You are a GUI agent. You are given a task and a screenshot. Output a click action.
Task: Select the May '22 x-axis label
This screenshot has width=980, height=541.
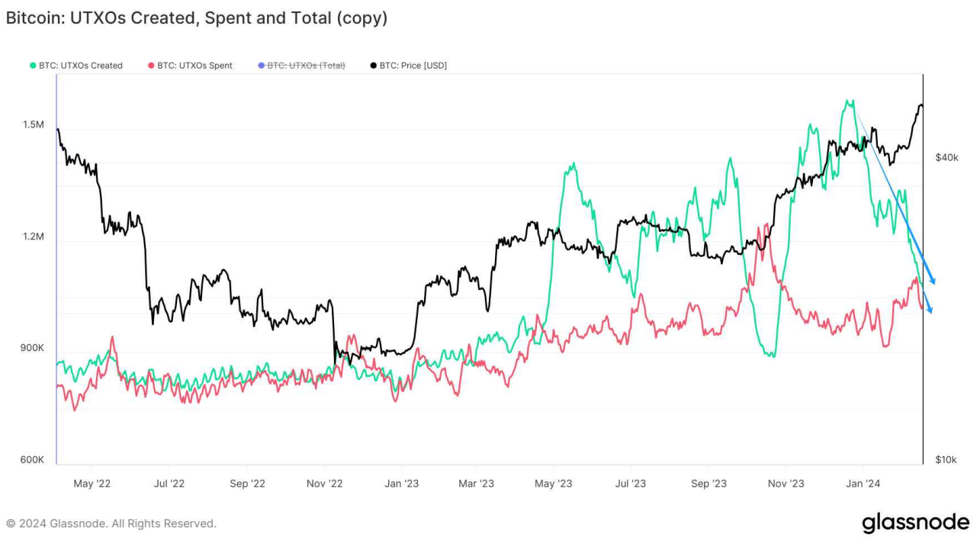tap(92, 483)
